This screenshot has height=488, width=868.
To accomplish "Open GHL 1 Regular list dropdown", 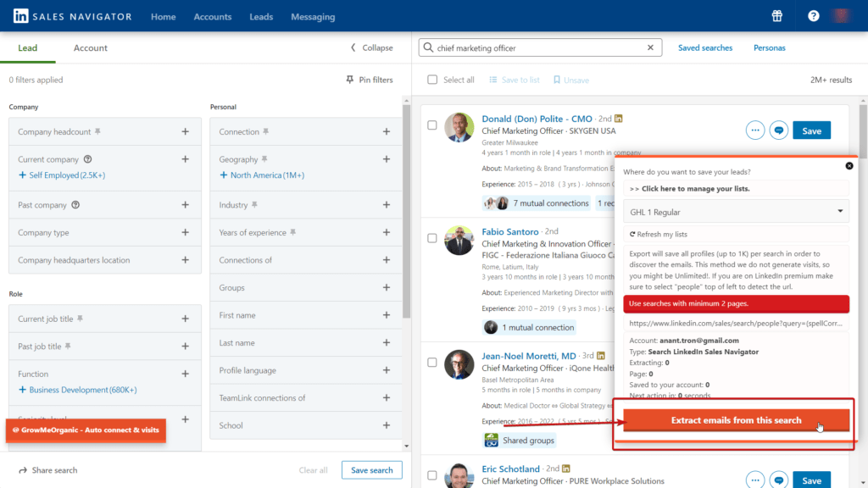I will tap(737, 212).
